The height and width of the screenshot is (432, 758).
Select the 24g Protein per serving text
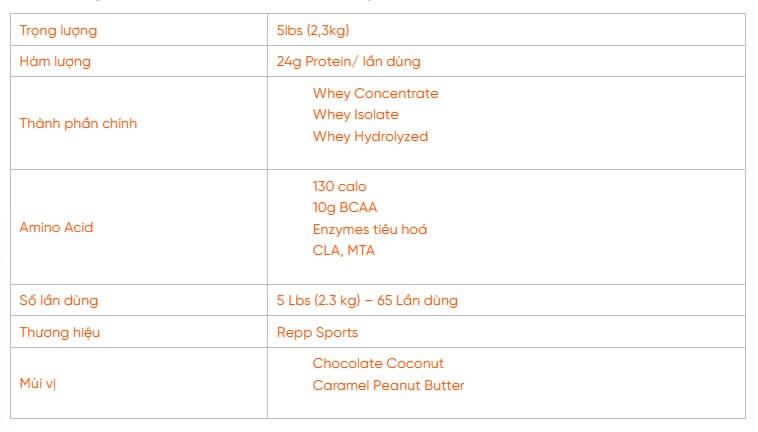click(x=348, y=61)
